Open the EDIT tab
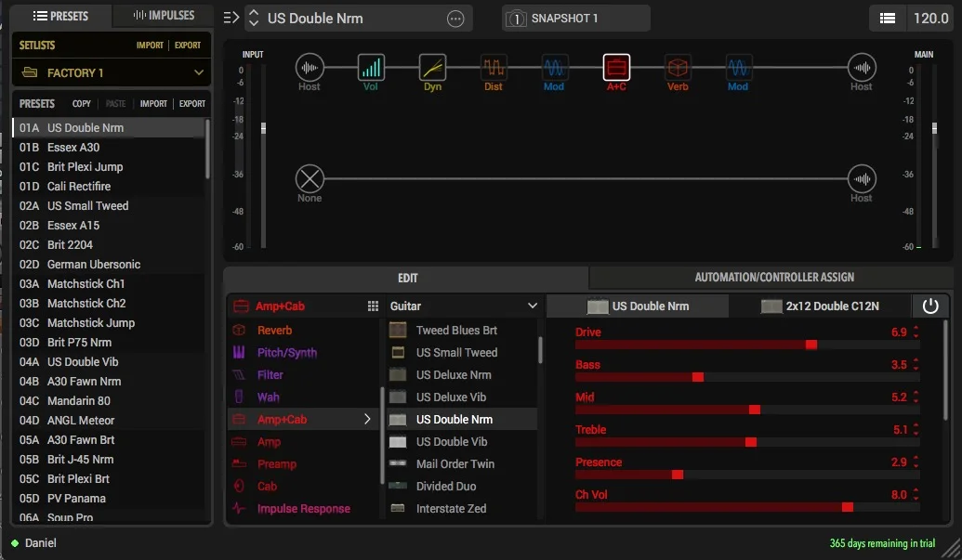Viewport: 962px width, 560px height. (407, 278)
